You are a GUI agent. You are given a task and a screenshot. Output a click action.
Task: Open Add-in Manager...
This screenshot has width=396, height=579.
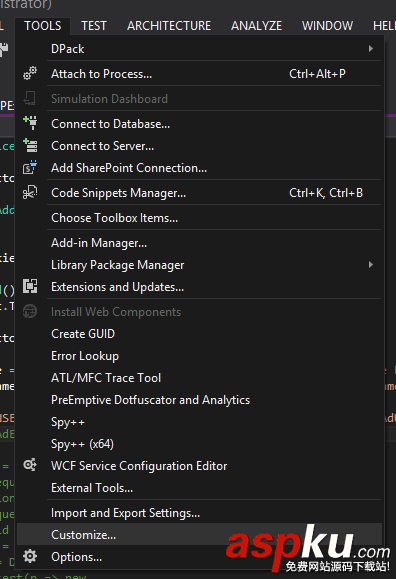199,243
